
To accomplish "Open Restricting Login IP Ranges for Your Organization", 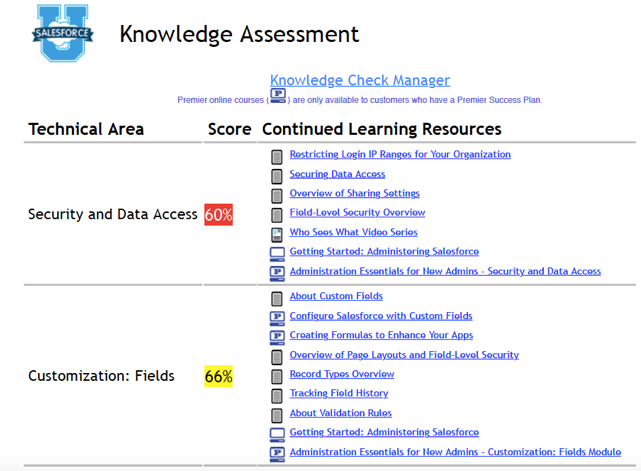I will [400, 154].
